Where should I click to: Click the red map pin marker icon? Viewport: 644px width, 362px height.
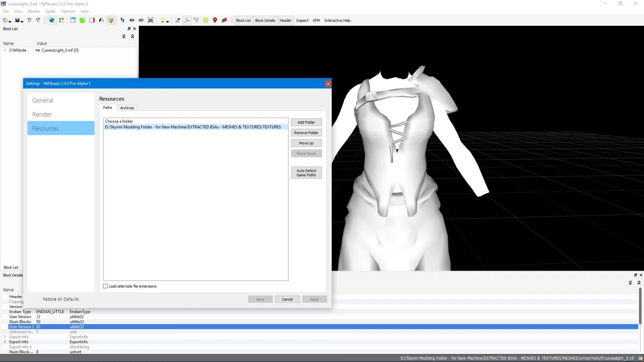click(215, 20)
